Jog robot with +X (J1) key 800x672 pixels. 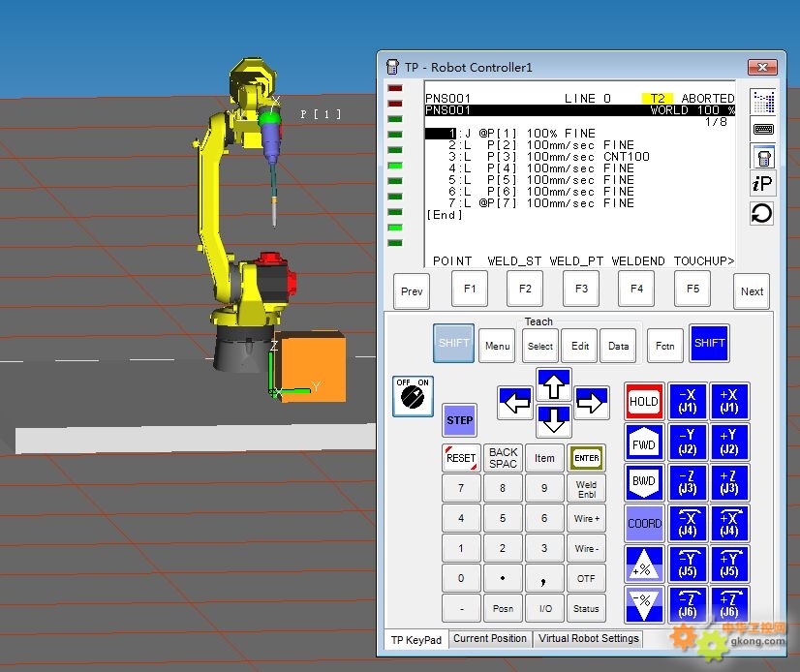coord(729,401)
